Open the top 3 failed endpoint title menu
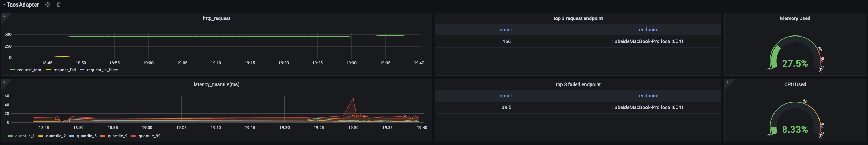 point(578,84)
